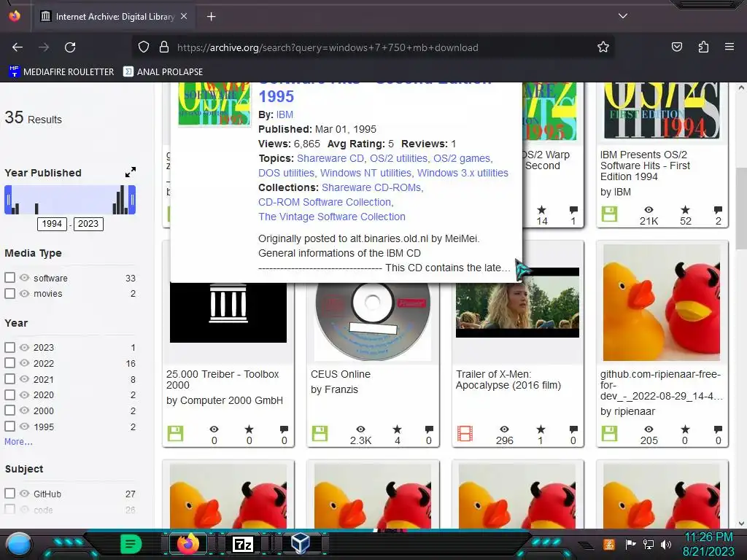Open the OS/2 utilities topic link
This screenshot has height=560, width=747.
(x=399, y=158)
